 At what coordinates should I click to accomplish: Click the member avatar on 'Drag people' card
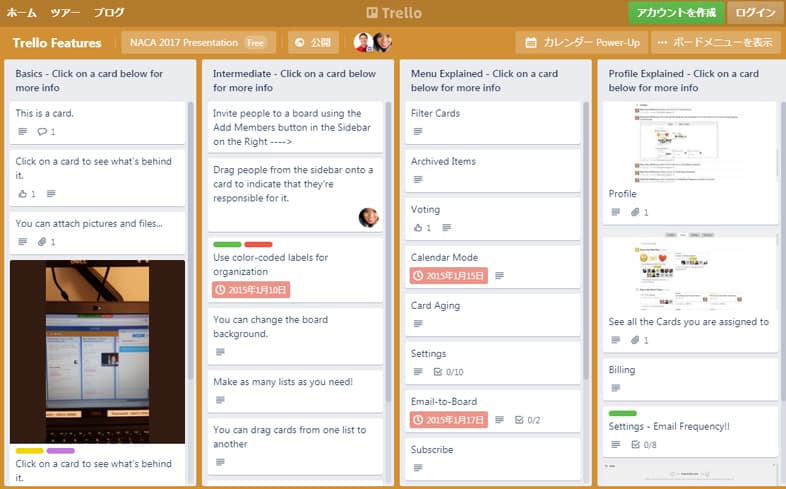click(368, 217)
